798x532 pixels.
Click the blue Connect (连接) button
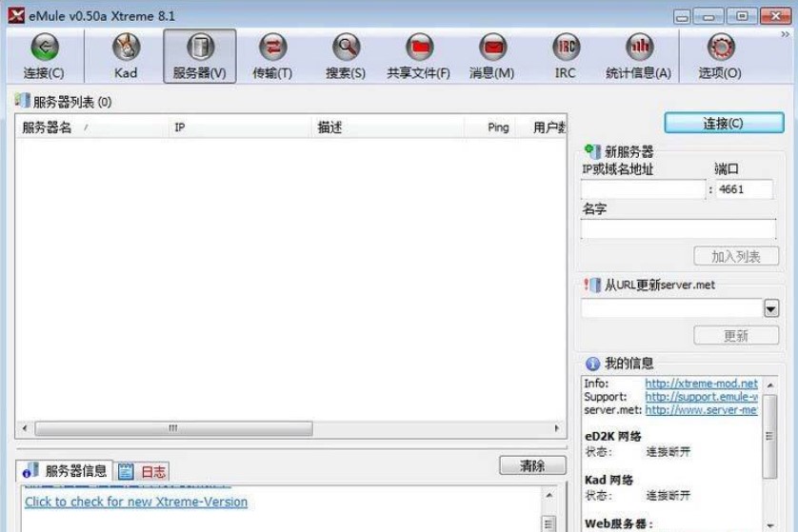[724, 123]
